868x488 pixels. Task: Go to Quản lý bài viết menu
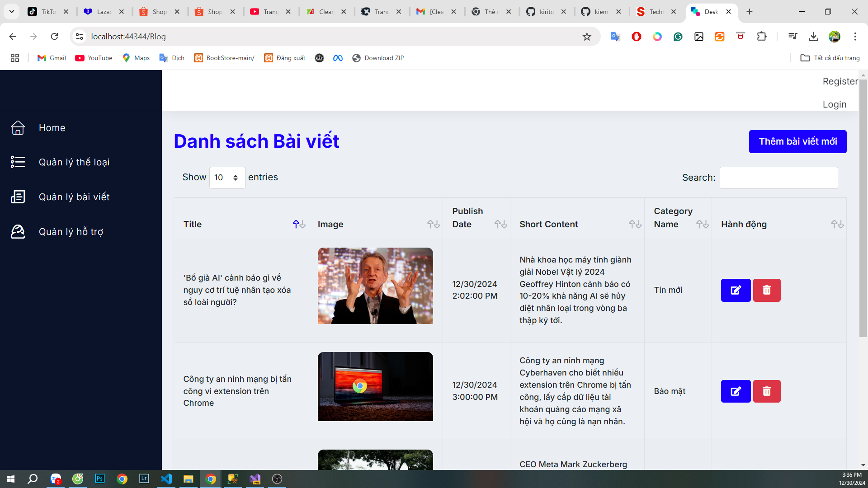coord(74,197)
